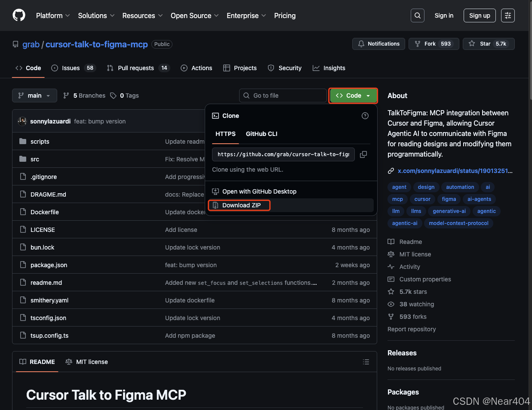Click the search magnifier in navigation bar
Screen dimensions: 532x410
(x=417, y=15)
